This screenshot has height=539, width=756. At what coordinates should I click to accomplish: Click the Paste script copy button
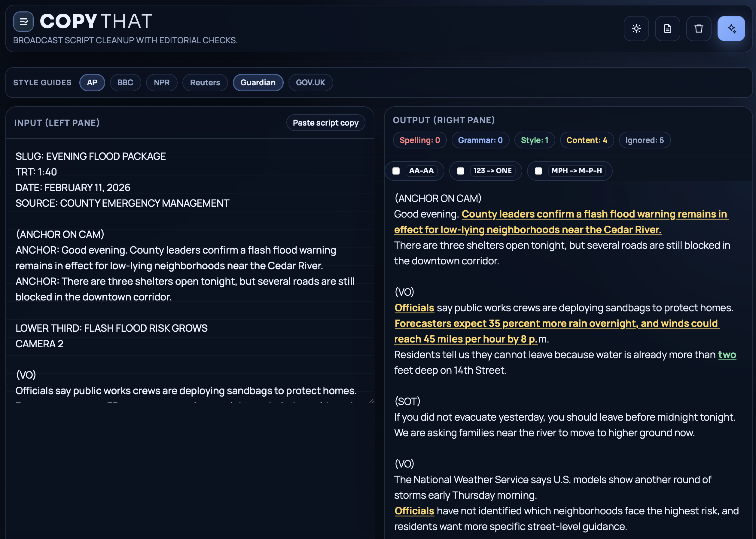[325, 123]
